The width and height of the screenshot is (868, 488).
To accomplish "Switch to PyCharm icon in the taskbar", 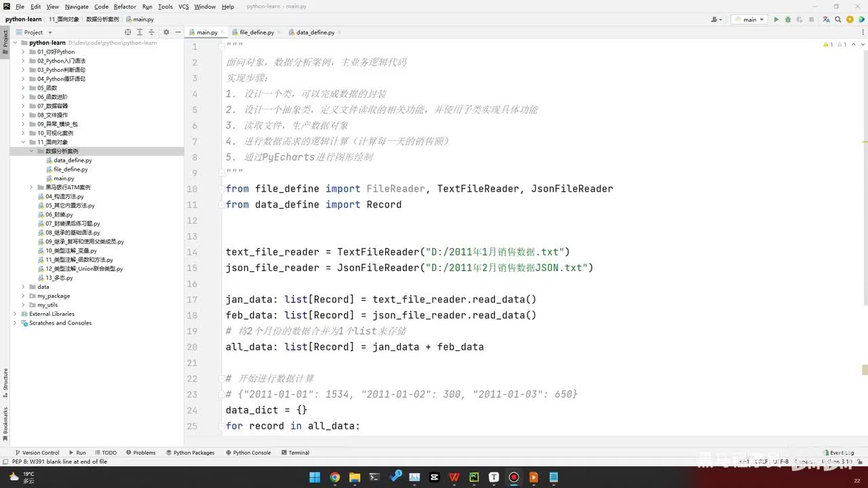I will pyautogui.click(x=474, y=477).
